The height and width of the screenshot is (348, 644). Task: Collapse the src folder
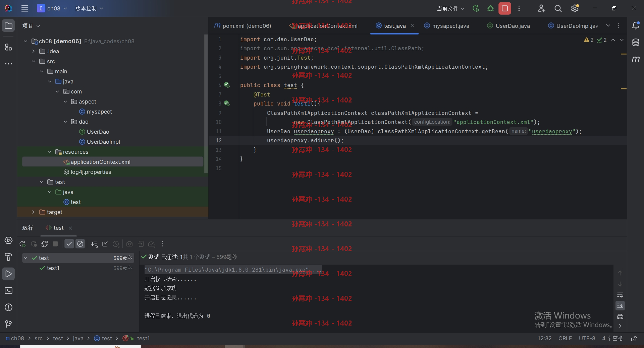(33, 61)
